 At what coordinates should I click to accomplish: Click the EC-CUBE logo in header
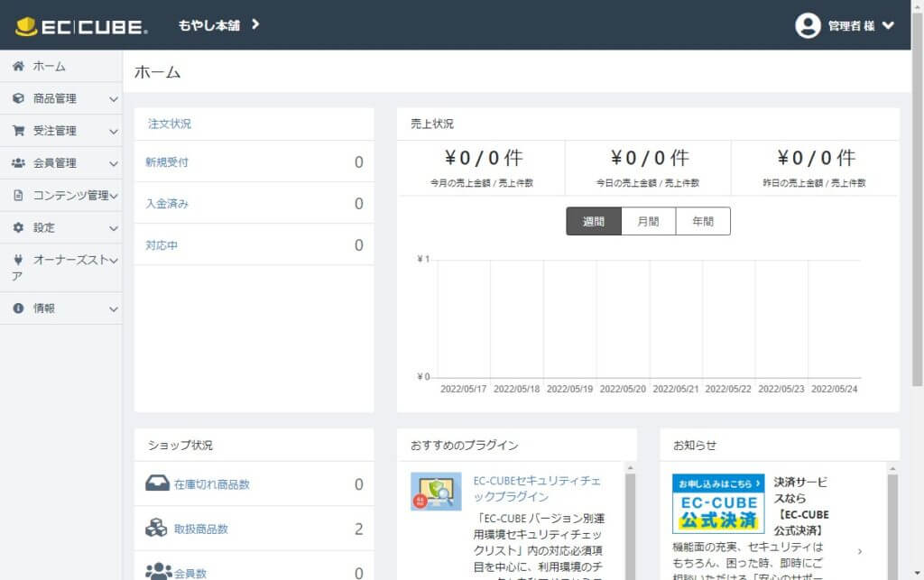click(x=81, y=26)
